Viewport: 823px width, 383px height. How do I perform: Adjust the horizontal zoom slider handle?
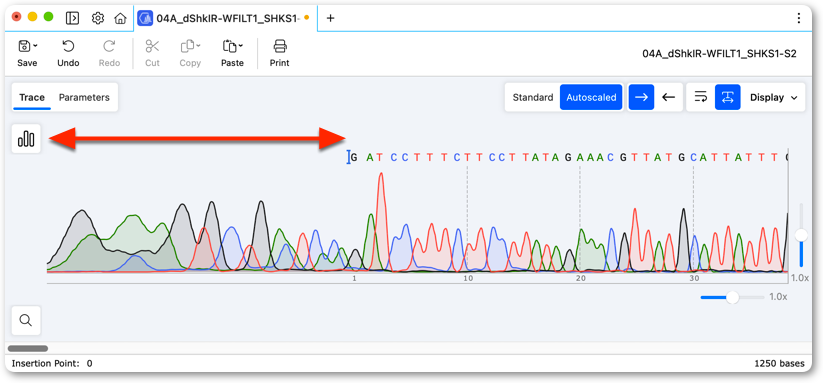pos(732,297)
